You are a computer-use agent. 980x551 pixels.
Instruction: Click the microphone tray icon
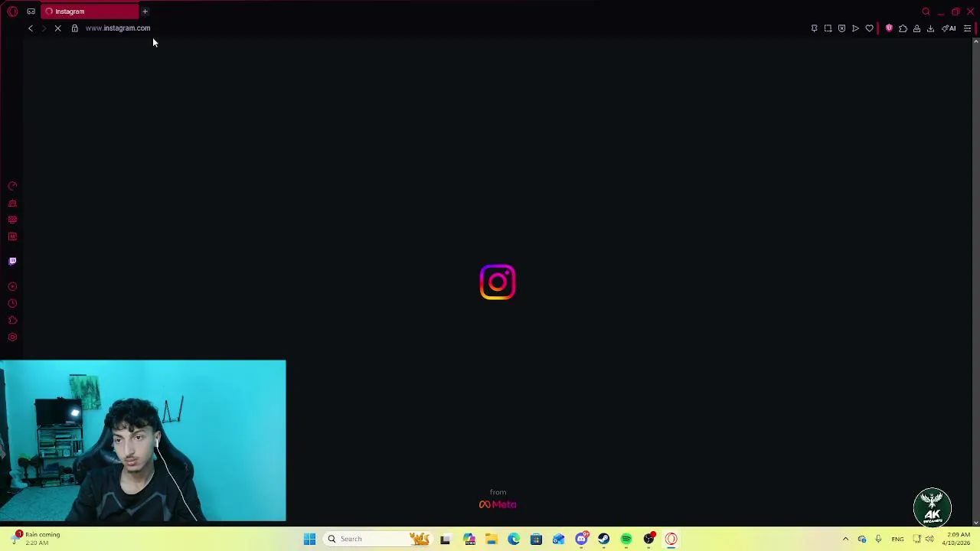pos(878,539)
